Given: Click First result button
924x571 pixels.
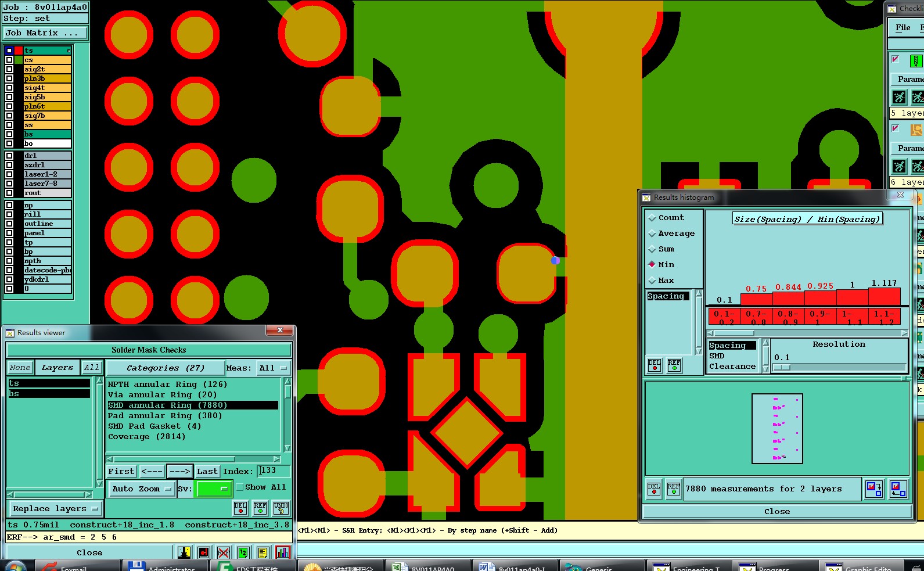Looking at the screenshot, I should click(121, 472).
